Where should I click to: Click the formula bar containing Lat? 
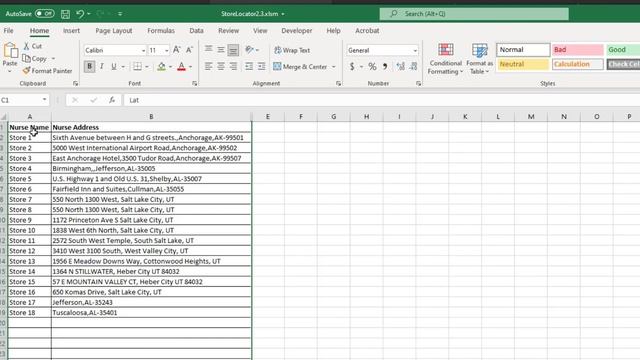coord(382,100)
